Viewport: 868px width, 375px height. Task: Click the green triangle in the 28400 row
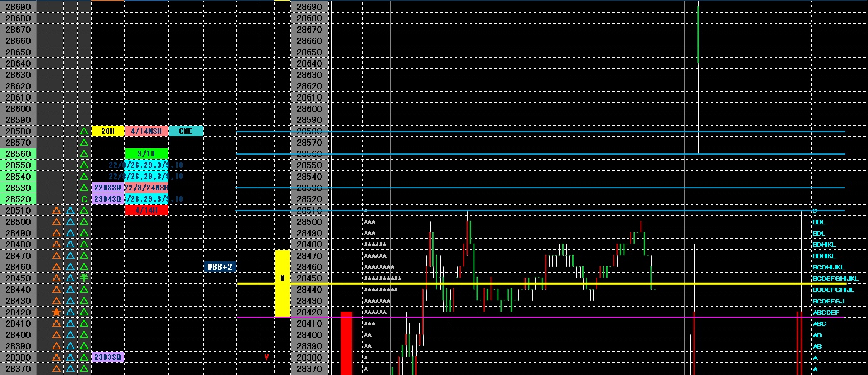click(84, 335)
